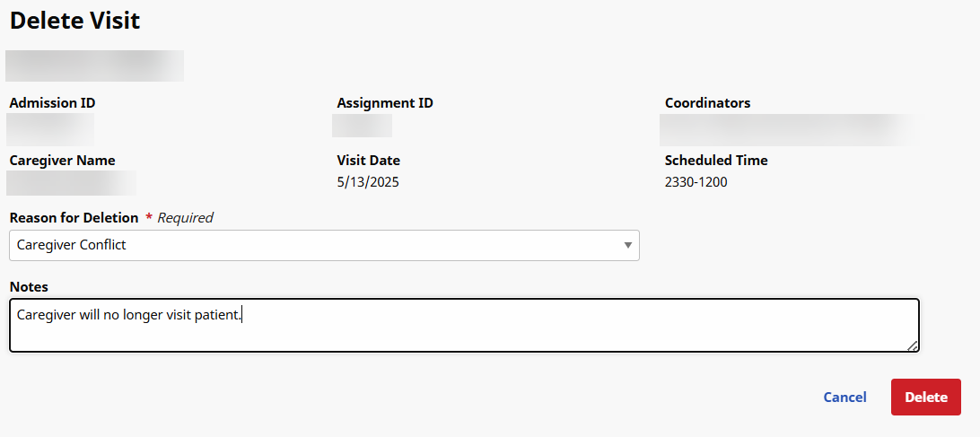
Task: Click the Scheduled Time label
Action: click(x=716, y=161)
